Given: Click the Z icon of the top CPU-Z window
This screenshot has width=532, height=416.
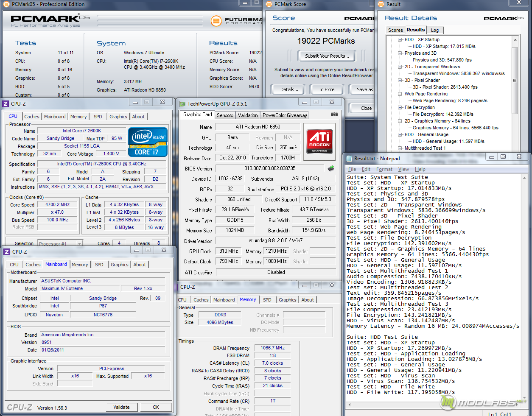Looking at the screenshot, I should pyautogui.click(x=6, y=104).
